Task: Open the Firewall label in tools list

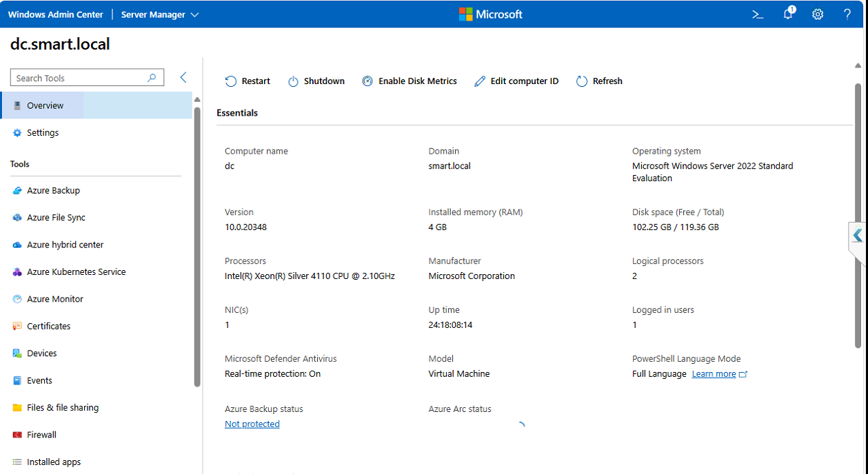Action: 42,435
